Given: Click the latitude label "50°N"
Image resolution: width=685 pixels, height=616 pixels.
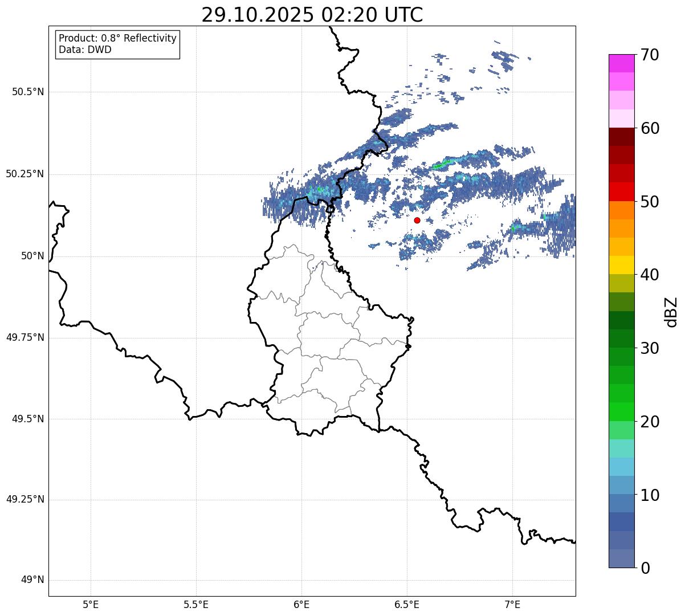Looking at the screenshot, I should pos(32,256).
